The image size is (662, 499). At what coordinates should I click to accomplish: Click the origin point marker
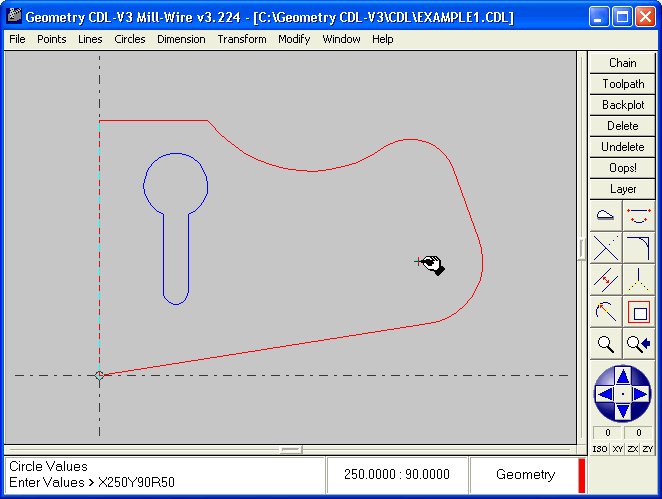point(99,375)
